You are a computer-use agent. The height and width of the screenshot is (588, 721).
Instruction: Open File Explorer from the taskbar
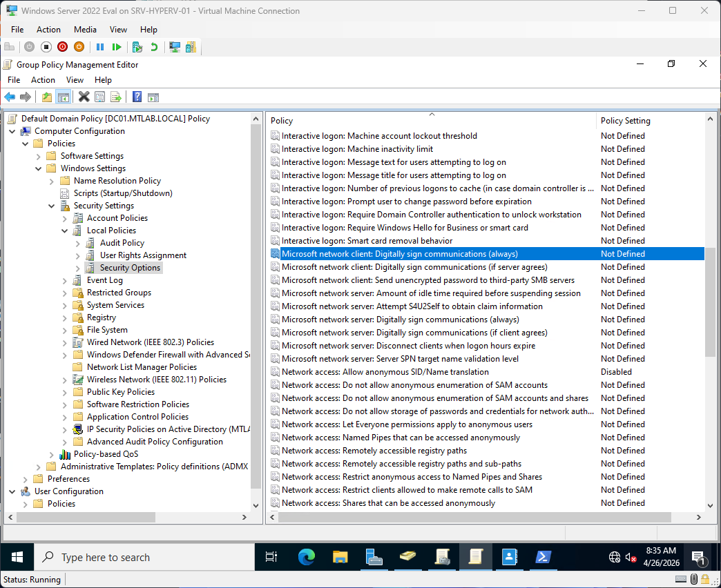coord(340,557)
